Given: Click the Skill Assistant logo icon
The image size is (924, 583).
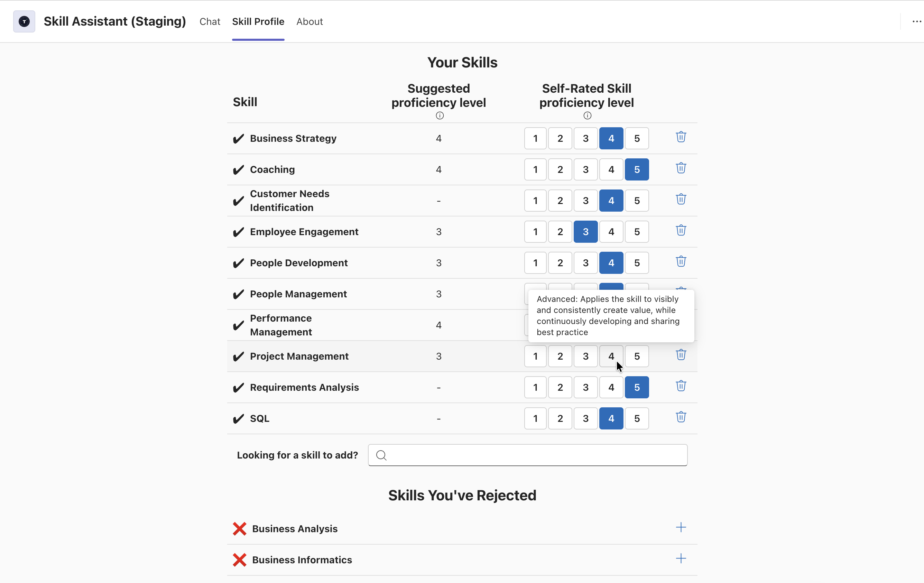Looking at the screenshot, I should [x=24, y=21].
